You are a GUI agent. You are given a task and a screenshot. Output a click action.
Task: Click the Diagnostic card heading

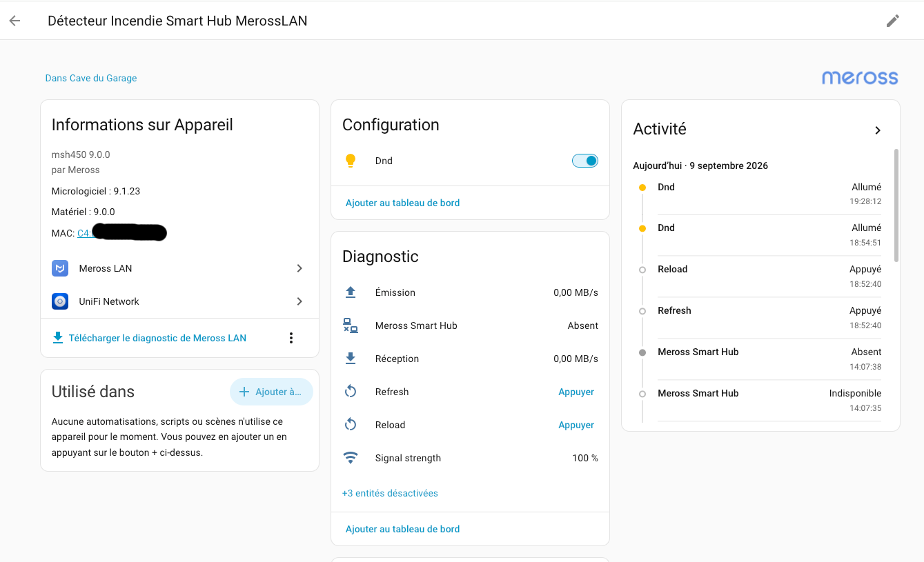tap(380, 257)
